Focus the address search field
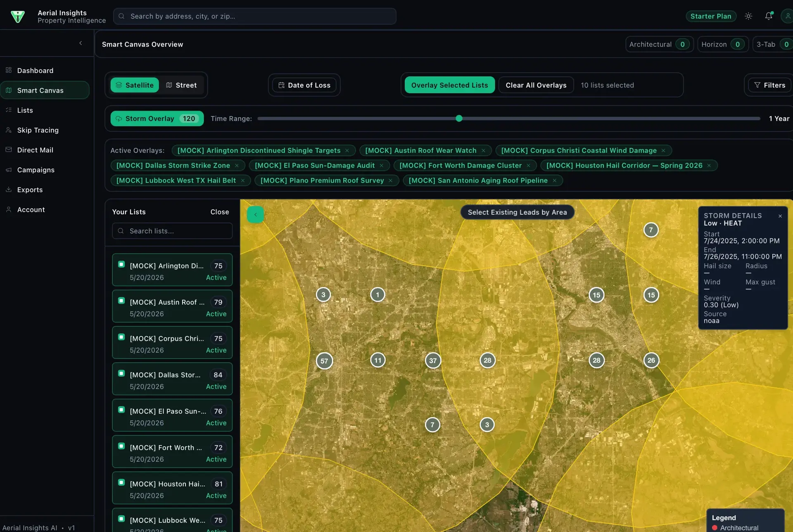Viewport: 793px width, 532px height. [x=254, y=16]
